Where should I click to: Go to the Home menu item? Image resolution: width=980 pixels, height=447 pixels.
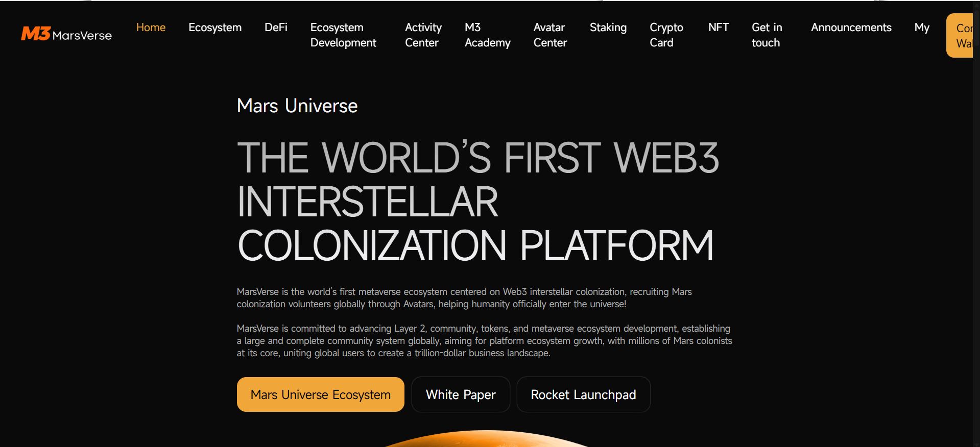pyautogui.click(x=151, y=28)
